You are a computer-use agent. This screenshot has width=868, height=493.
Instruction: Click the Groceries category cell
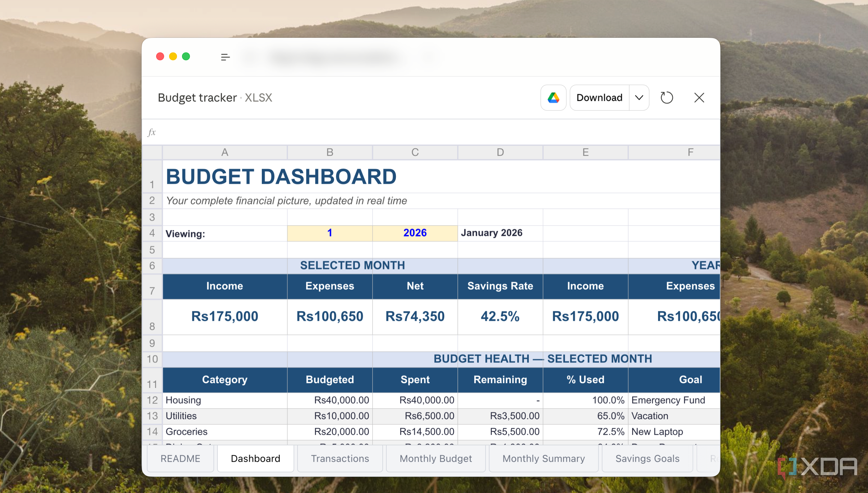[225, 432]
